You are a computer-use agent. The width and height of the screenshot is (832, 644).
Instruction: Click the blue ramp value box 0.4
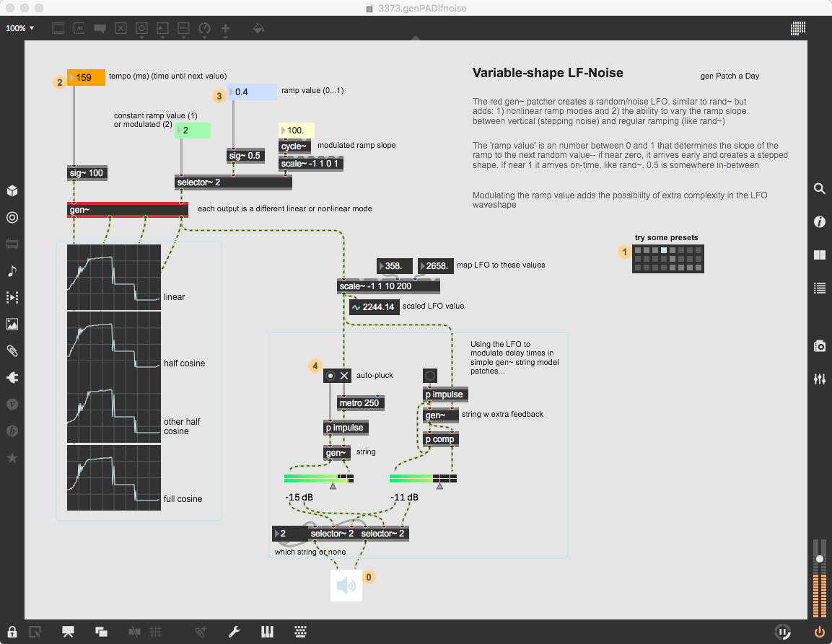click(x=252, y=92)
